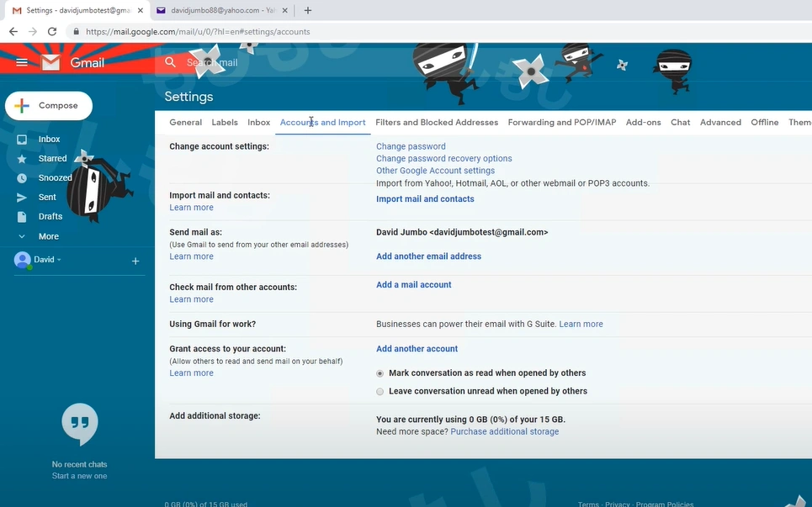Viewport: 812px width, 507px height.
Task: Click the browser address bar URL
Action: pos(198,32)
